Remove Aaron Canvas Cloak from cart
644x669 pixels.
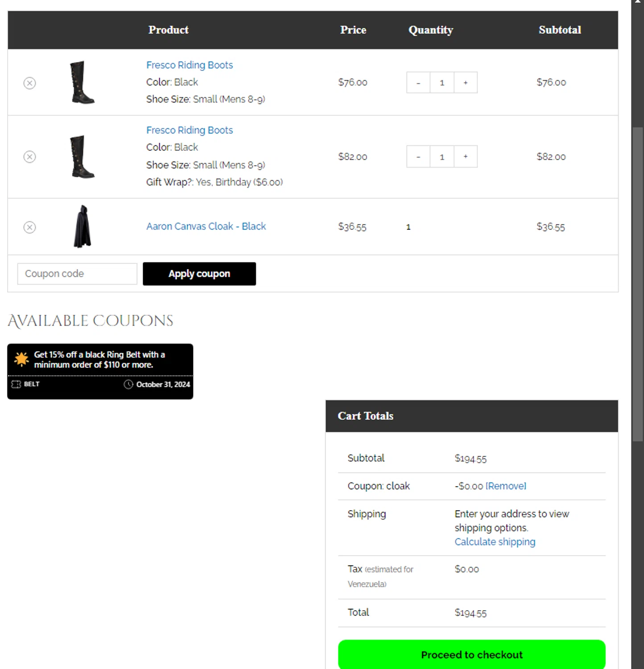[x=29, y=227]
